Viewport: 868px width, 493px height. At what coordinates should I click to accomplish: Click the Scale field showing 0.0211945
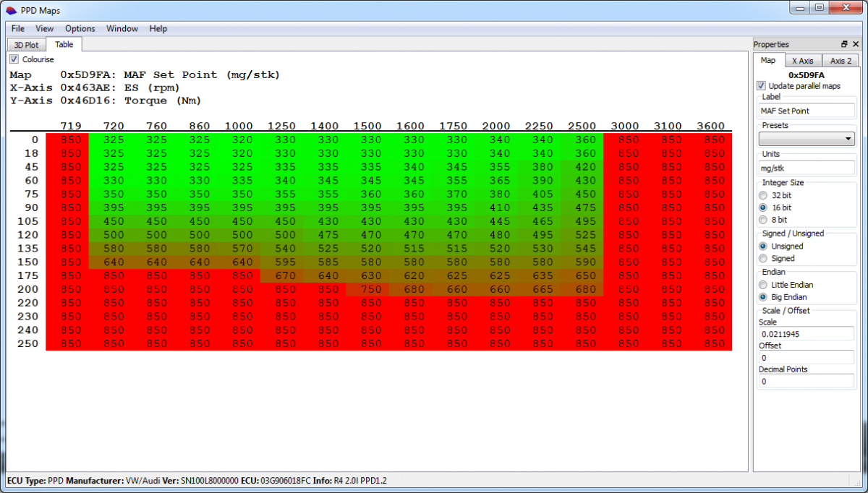pyautogui.click(x=807, y=334)
